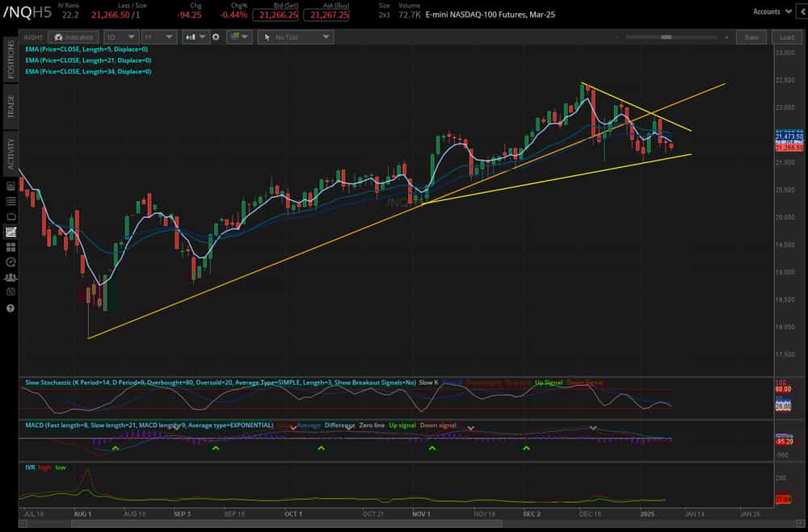Open the chart Settings gear
This screenshot has height=532, width=808.
pyautogui.click(x=215, y=36)
